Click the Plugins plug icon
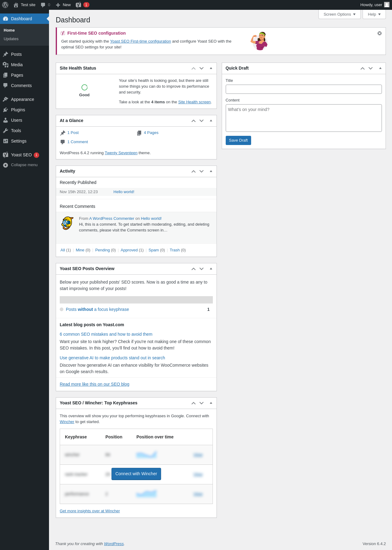This screenshot has width=392, height=550. coord(6,110)
